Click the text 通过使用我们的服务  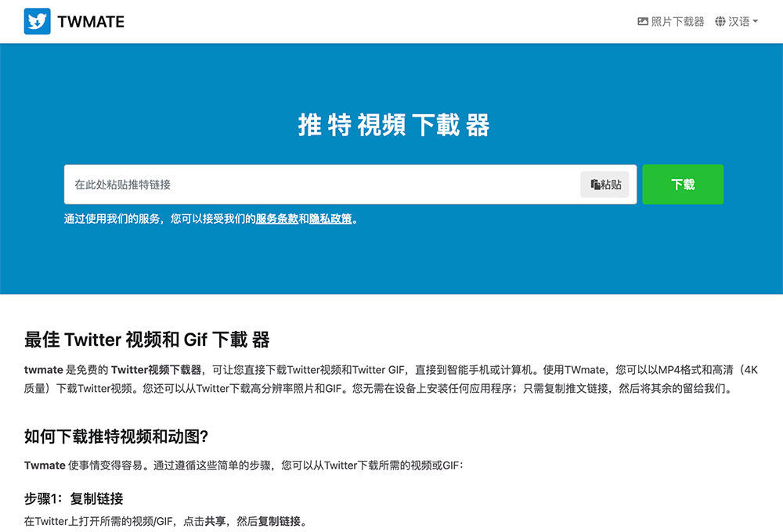(112, 218)
